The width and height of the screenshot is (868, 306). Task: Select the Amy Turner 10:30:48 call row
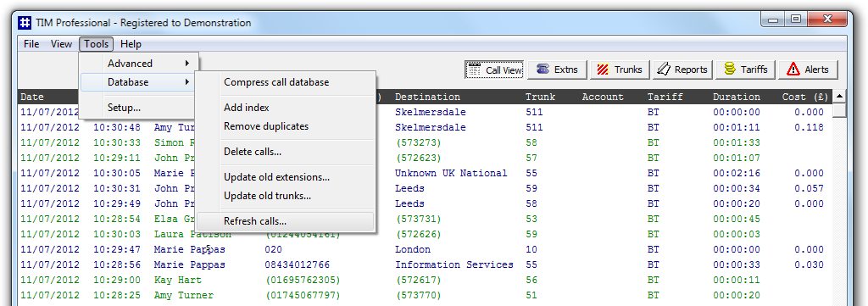coord(426,127)
